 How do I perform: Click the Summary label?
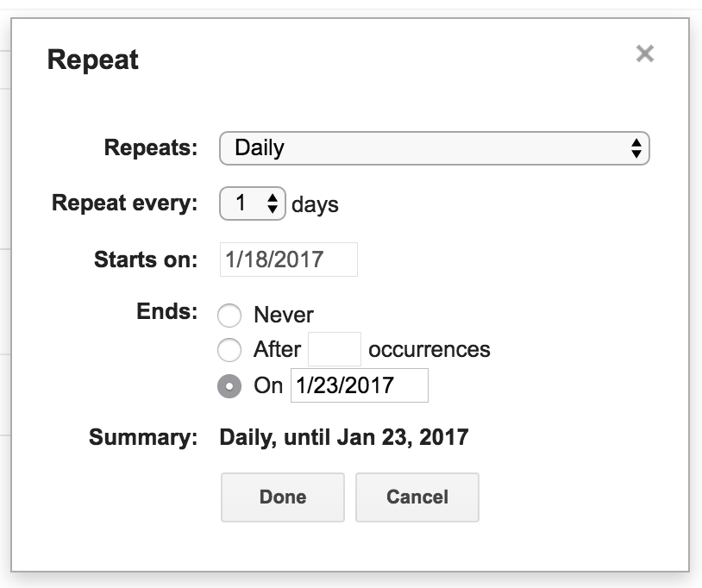143,437
